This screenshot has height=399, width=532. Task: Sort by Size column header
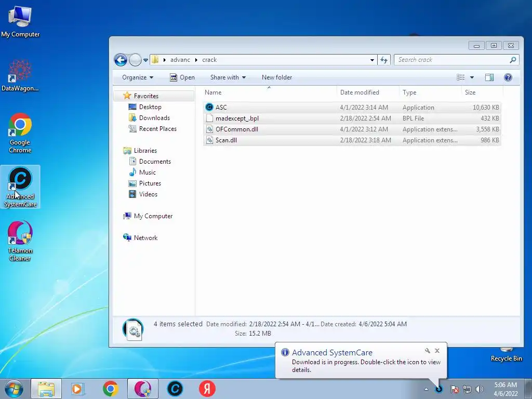470,92
